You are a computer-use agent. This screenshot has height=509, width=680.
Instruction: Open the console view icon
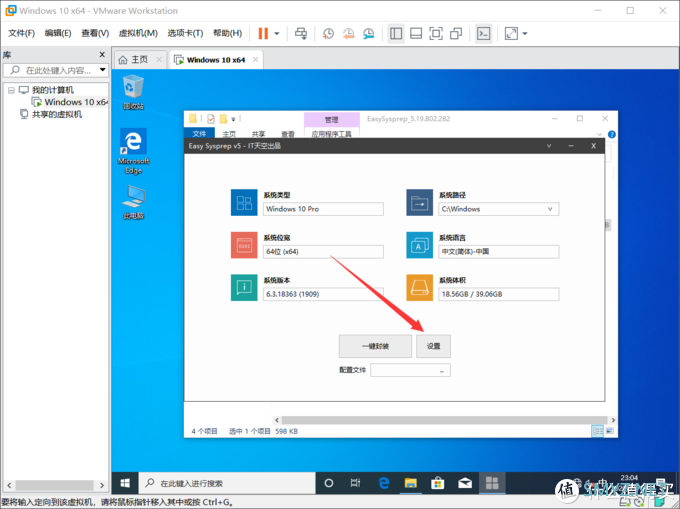click(x=483, y=33)
